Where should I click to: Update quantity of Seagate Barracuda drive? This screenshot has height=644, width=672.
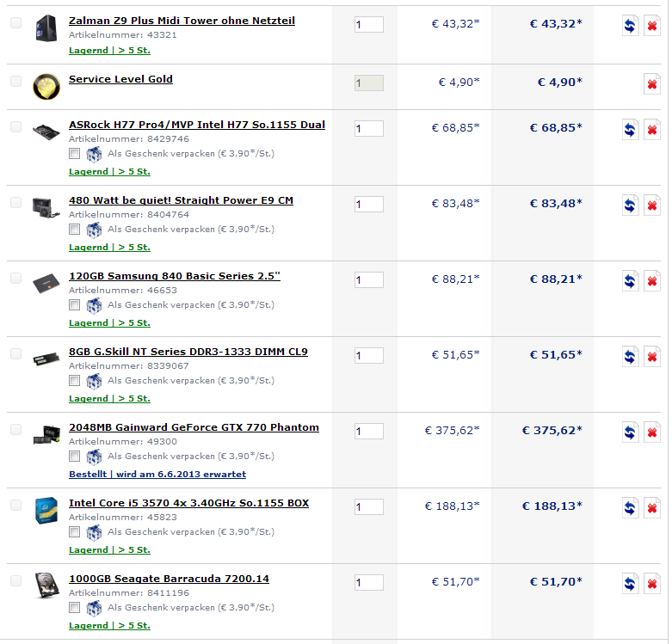(x=630, y=584)
